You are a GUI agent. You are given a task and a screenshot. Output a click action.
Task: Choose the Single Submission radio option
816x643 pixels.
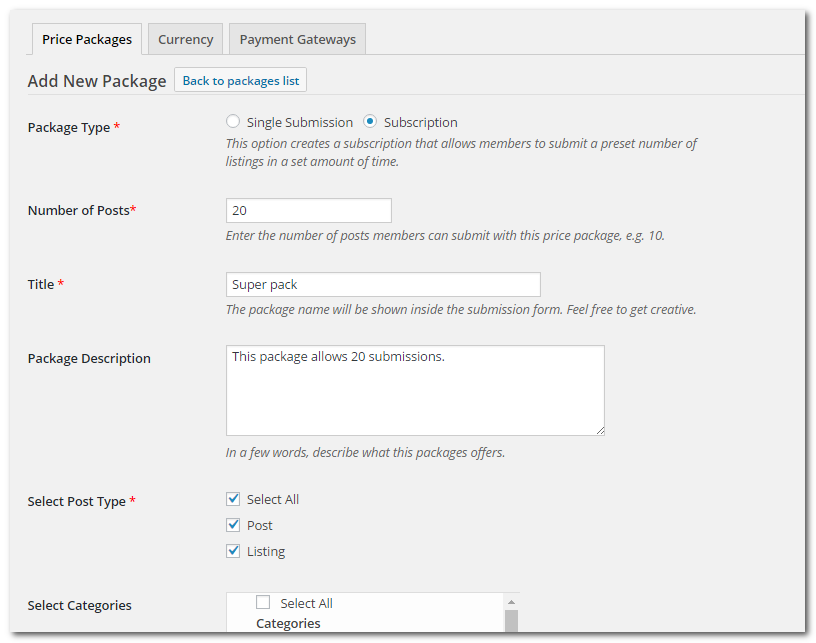233,121
